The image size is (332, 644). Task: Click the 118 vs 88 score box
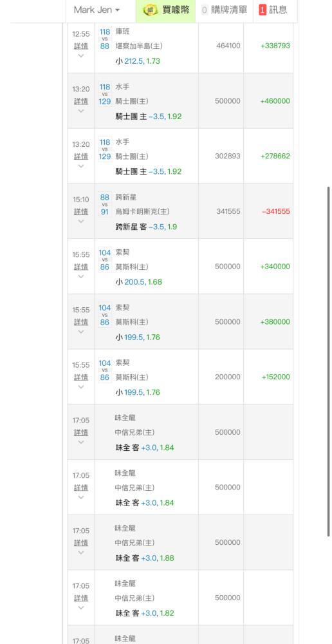coord(105,39)
